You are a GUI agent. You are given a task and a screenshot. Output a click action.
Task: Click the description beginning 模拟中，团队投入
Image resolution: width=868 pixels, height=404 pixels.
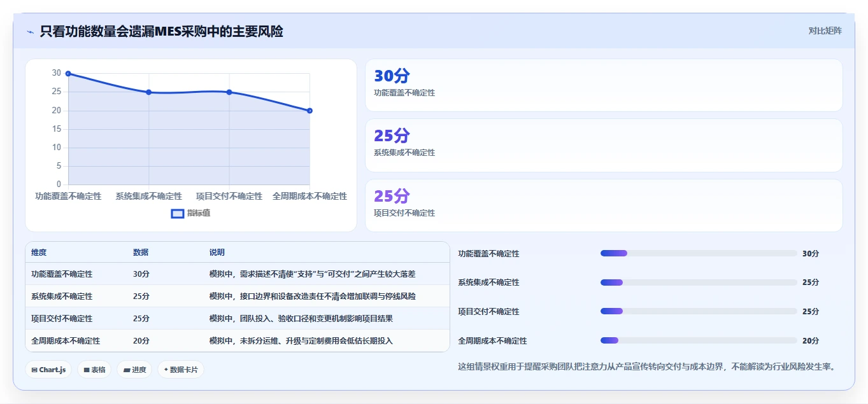point(301,319)
